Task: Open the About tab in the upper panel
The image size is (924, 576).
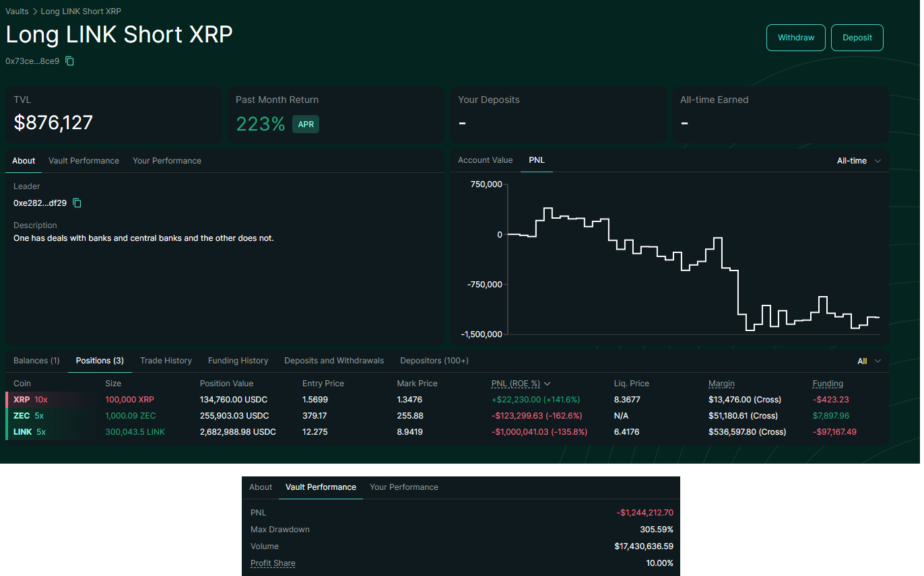Action: pyautogui.click(x=24, y=161)
